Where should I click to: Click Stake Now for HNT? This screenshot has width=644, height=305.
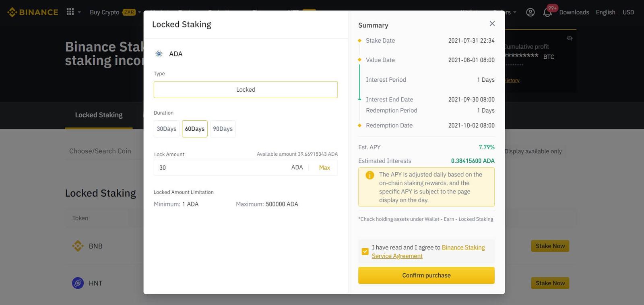tap(550, 283)
